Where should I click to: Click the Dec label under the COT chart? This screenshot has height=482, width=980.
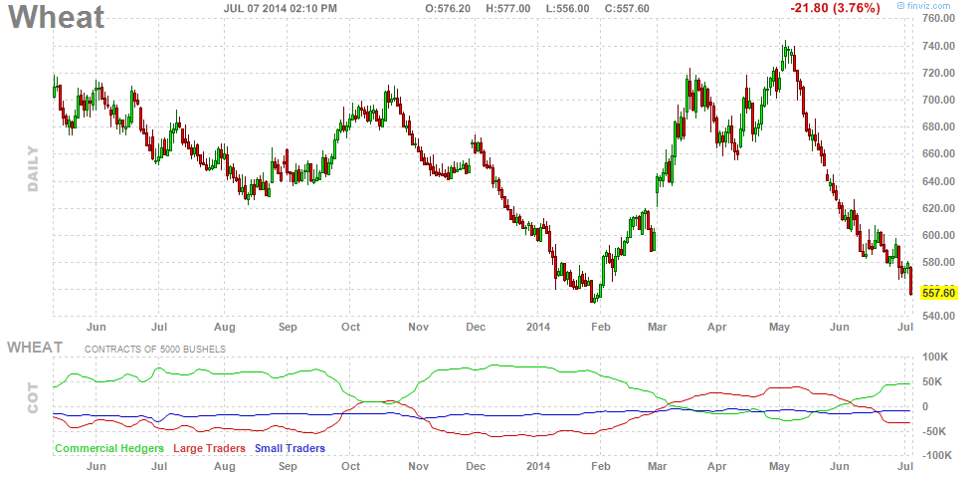click(x=474, y=467)
